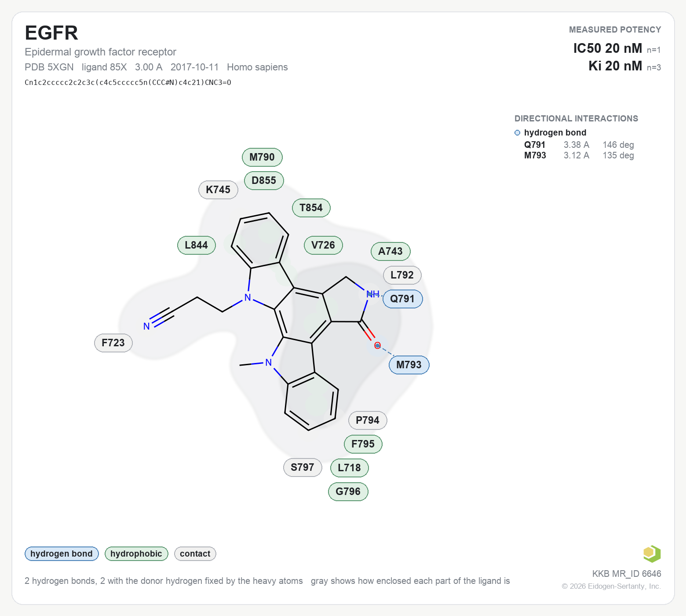Select the M790 residue label
686x616 pixels.
click(262, 157)
